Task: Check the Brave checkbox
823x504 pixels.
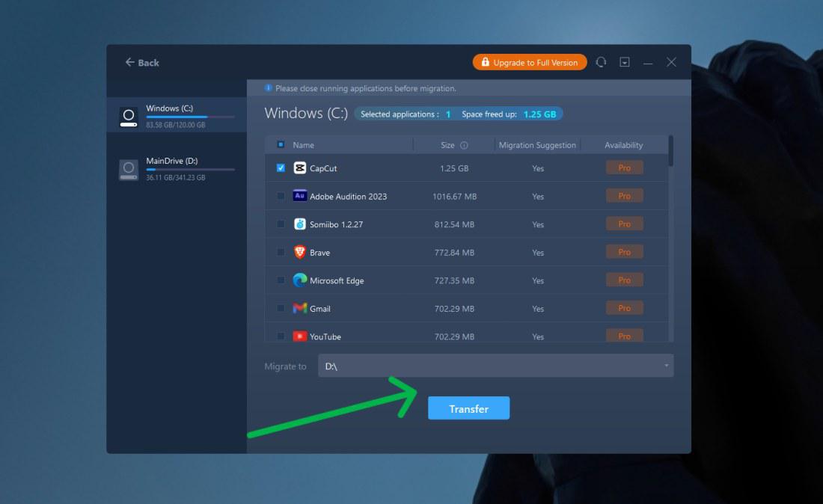Action: point(281,252)
